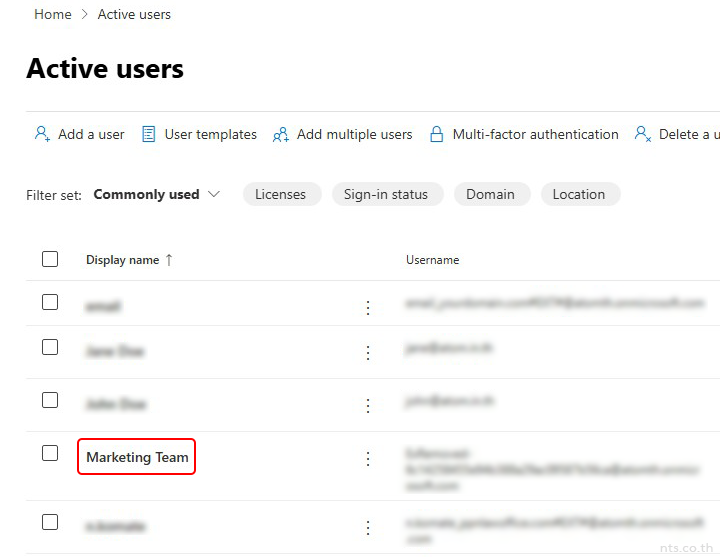Choose the Domain filter pill
This screenshot has height=558, width=720.
(x=490, y=194)
